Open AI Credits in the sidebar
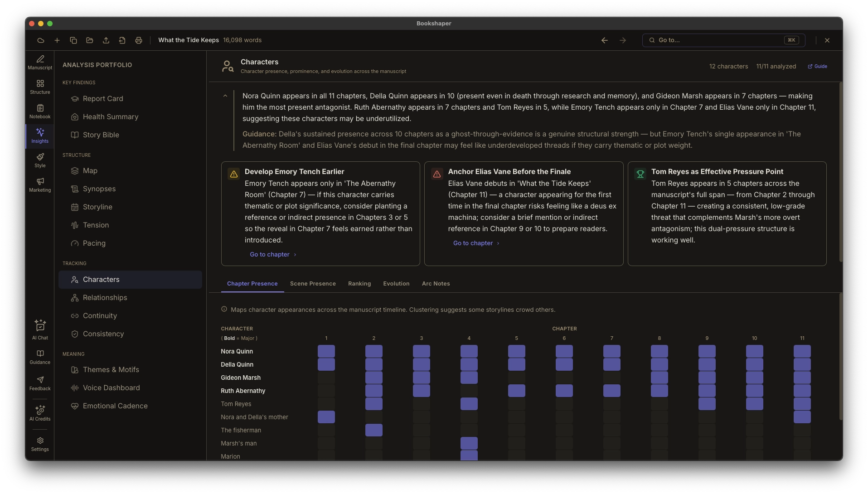This screenshot has width=868, height=494. tap(40, 413)
